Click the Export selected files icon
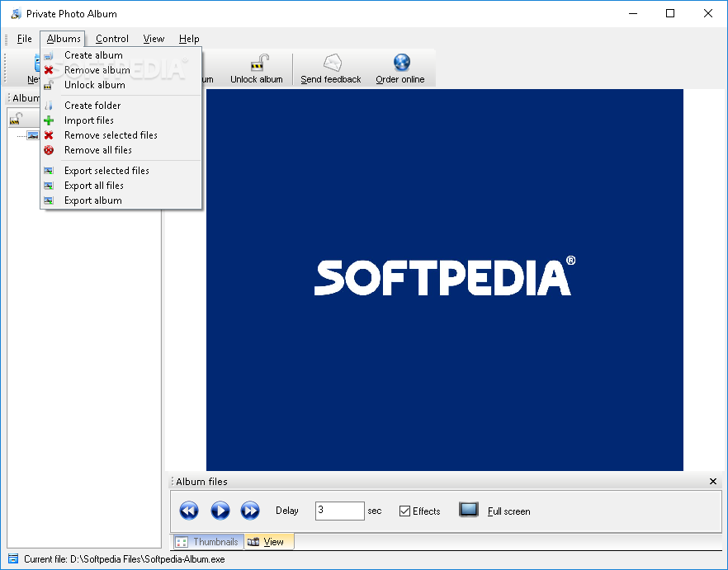This screenshot has width=728, height=570. pos(49,171)
